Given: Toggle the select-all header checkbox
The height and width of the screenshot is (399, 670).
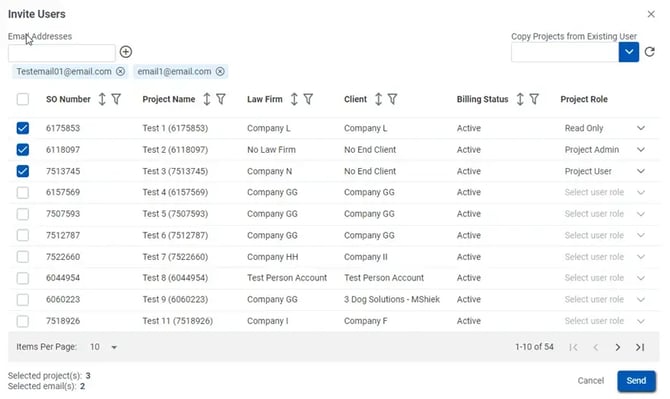Looking at the screenshot, I should [23, 99].
